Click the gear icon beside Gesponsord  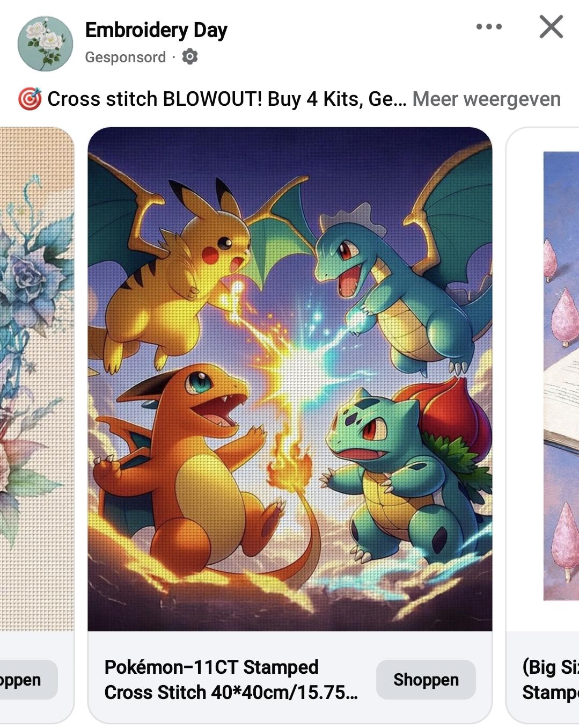(x=190, y=56)
